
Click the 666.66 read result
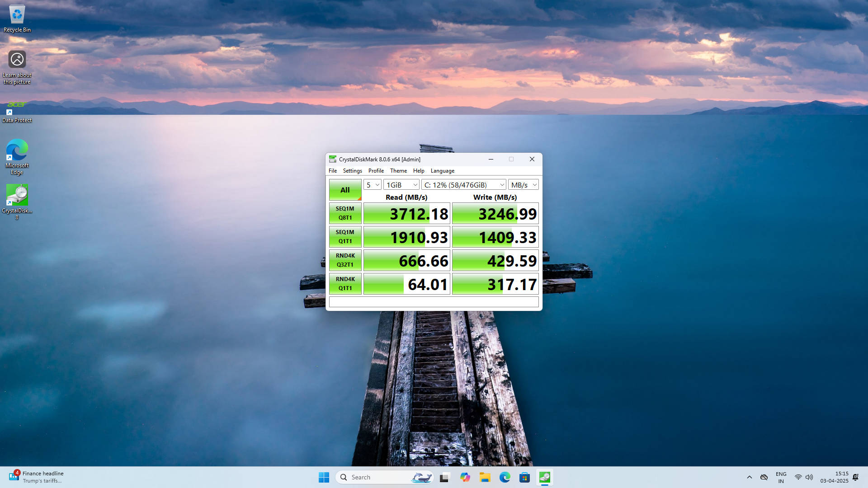[x=407, y=260]
